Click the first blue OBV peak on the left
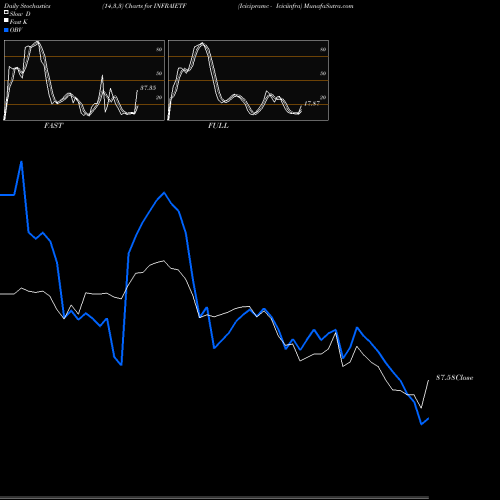The image size is (500, 500). pos(22,162)
